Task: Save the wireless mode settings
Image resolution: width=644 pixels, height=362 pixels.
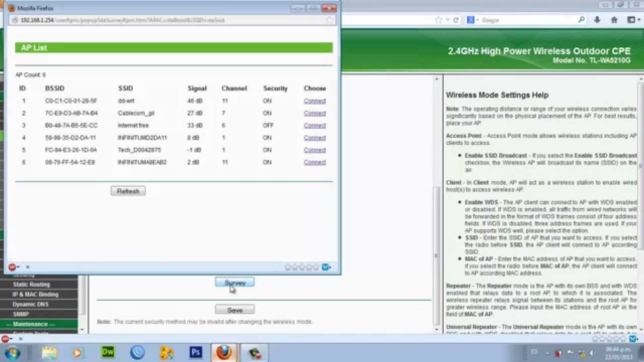Action: pyautogui.click(x=234, y=310)
